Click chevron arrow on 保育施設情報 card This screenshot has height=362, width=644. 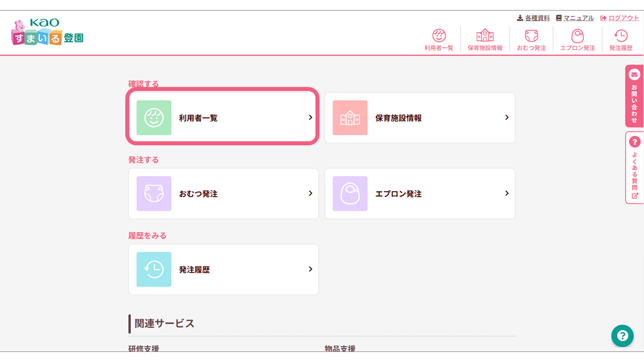pos(507,118)
